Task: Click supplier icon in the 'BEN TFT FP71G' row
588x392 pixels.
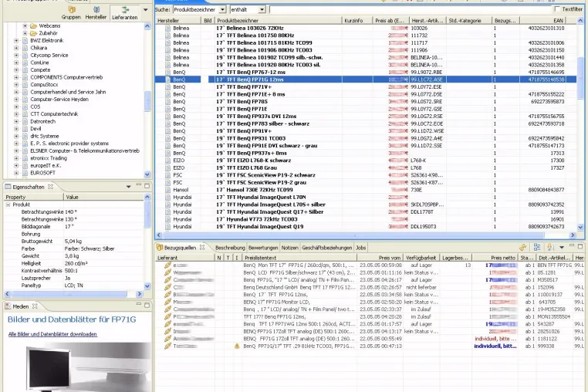Action: (x=167, y=265)
